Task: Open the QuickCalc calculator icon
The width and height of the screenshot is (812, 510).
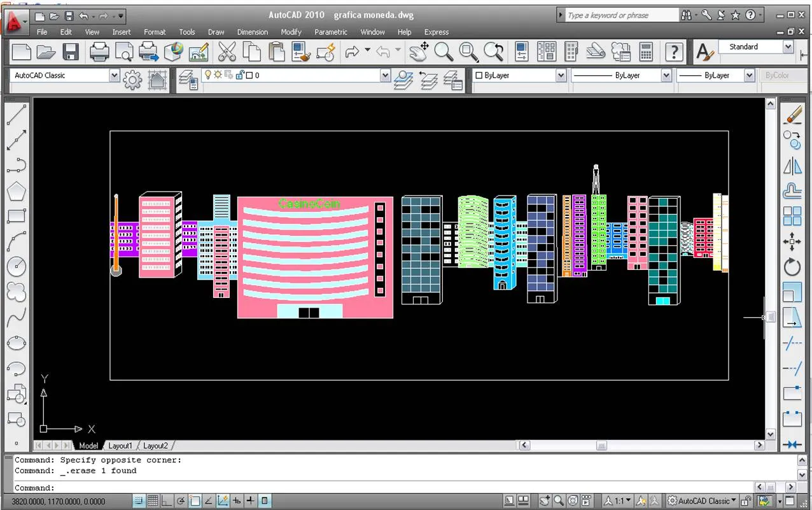Action: (x=647, y=52)
